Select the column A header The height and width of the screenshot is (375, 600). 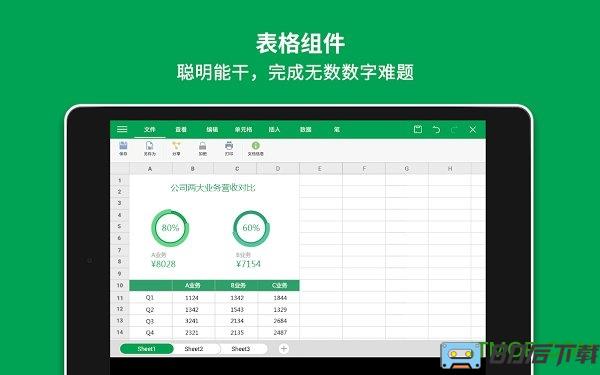150,168
